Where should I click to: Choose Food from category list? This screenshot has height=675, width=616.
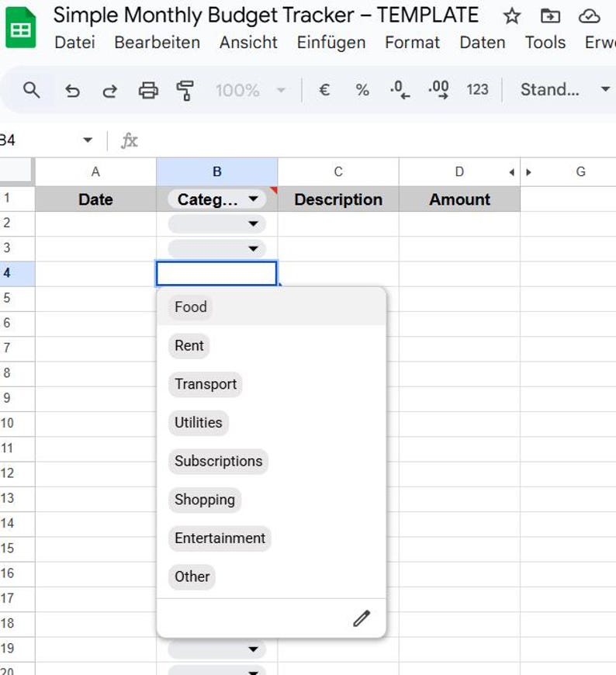(272, 307)
